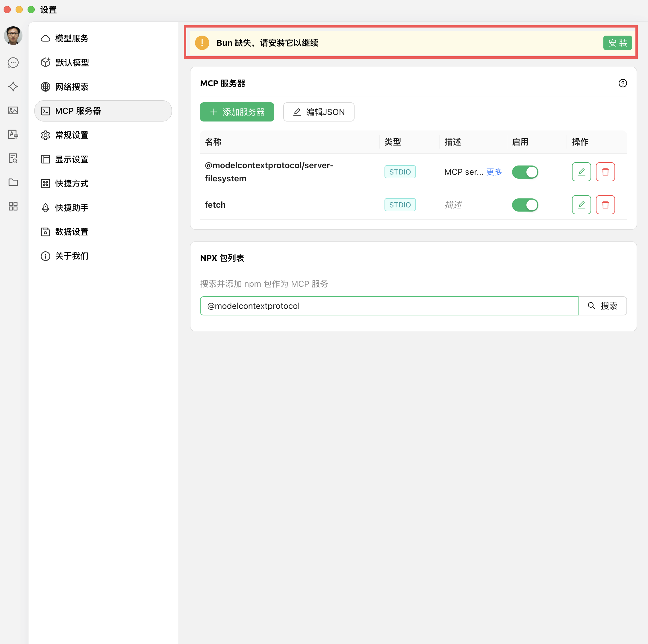Open the knowledge base panel
Image resolution: width=648 pixels, height=644 pixels.
coord(13,158)
